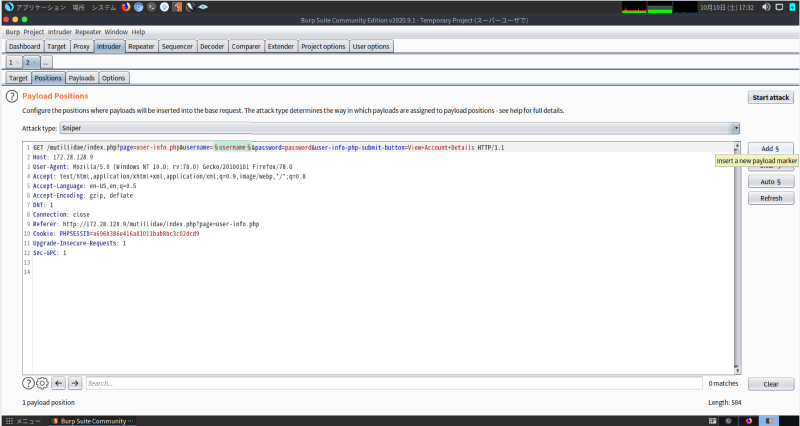Click the Start attack button
This screenshot has height=426, width=800.
(770, 98)
